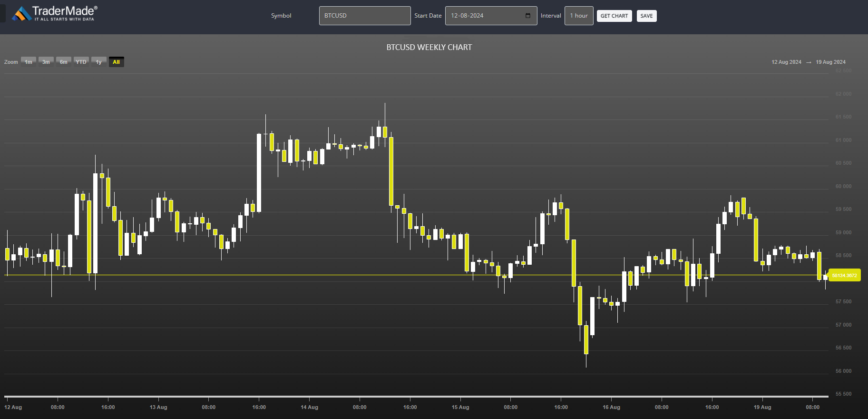Image resolution: width=868 pixels, height=419 pixels.
Task: Click the current price label 58134.3672
Action: pos(844,275)
